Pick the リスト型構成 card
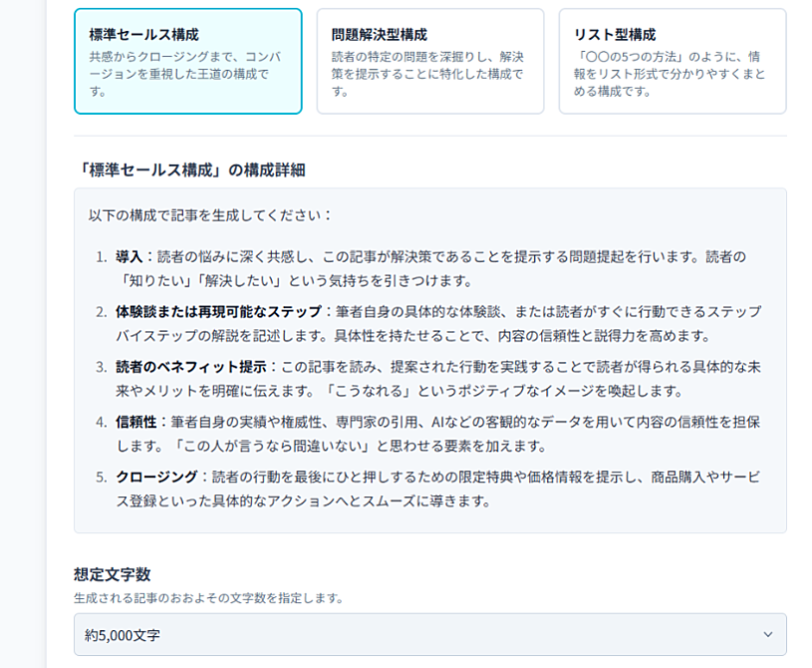Screen dimensions: 812x668 [x=673, y=61]
